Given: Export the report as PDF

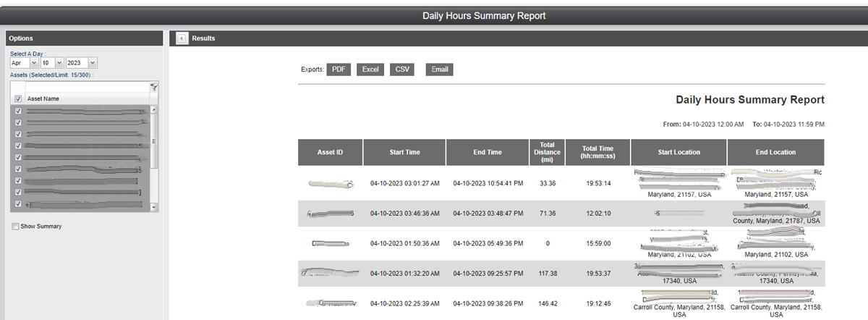Looking at the screenshot, I should coord(339,70).
